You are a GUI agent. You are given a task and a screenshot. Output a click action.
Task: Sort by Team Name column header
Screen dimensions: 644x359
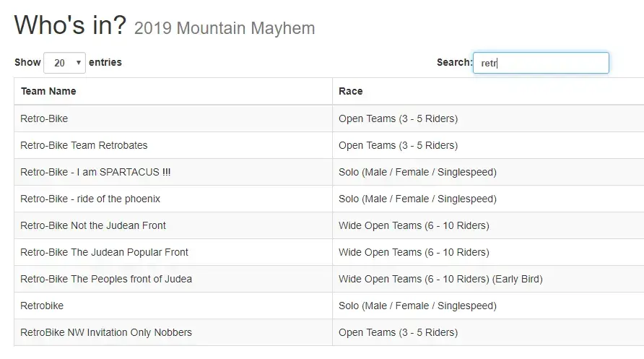(x=48, y=91)
